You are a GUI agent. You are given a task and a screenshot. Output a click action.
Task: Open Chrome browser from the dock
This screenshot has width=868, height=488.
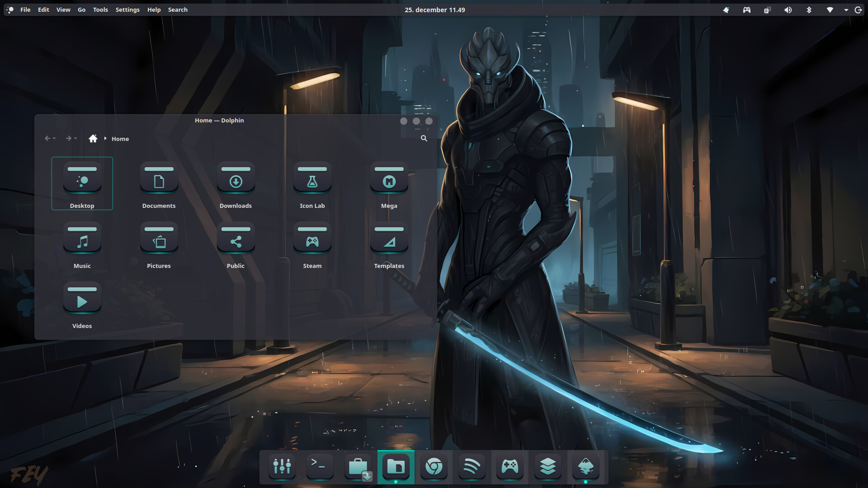[434, 466]
